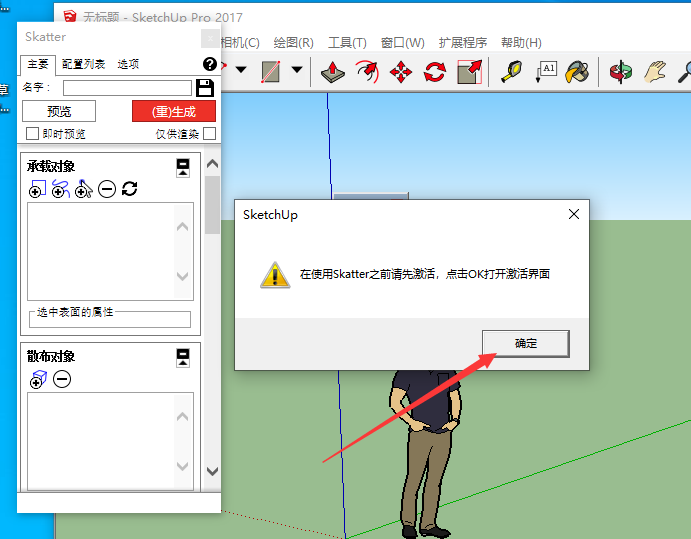
Task: Remove a host with the 承载对象 minus icon
Action: (x=107, y=189)
